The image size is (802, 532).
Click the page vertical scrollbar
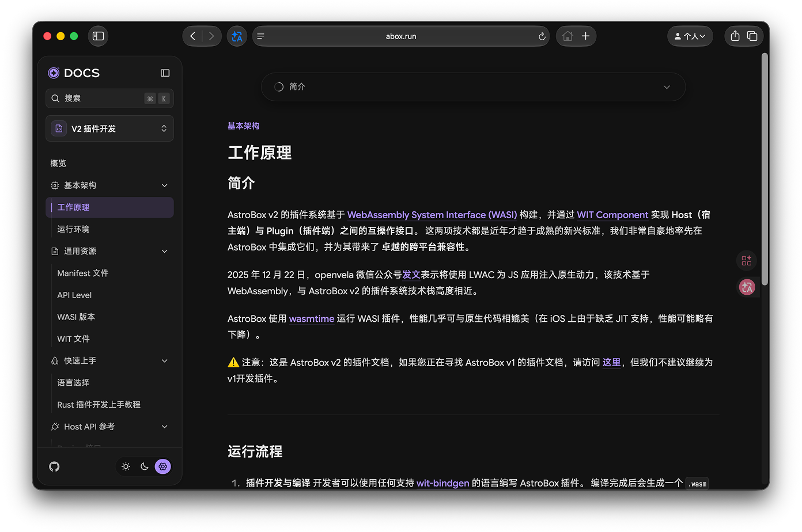[765, 169]
